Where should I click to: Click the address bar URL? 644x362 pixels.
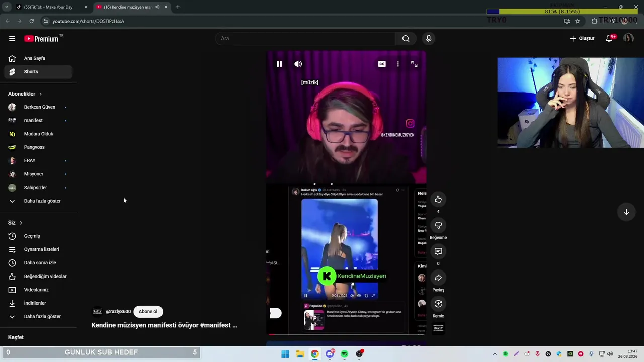click(88, 21)
